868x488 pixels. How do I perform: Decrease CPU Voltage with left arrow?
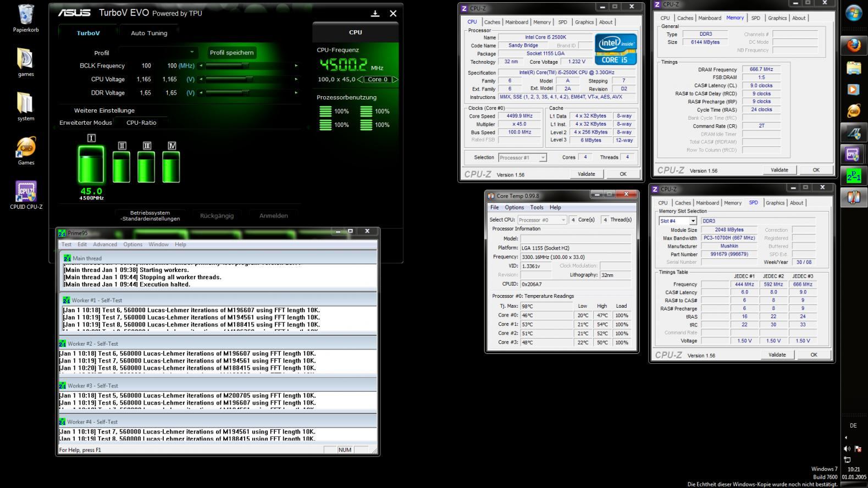[x=201, y=79]
